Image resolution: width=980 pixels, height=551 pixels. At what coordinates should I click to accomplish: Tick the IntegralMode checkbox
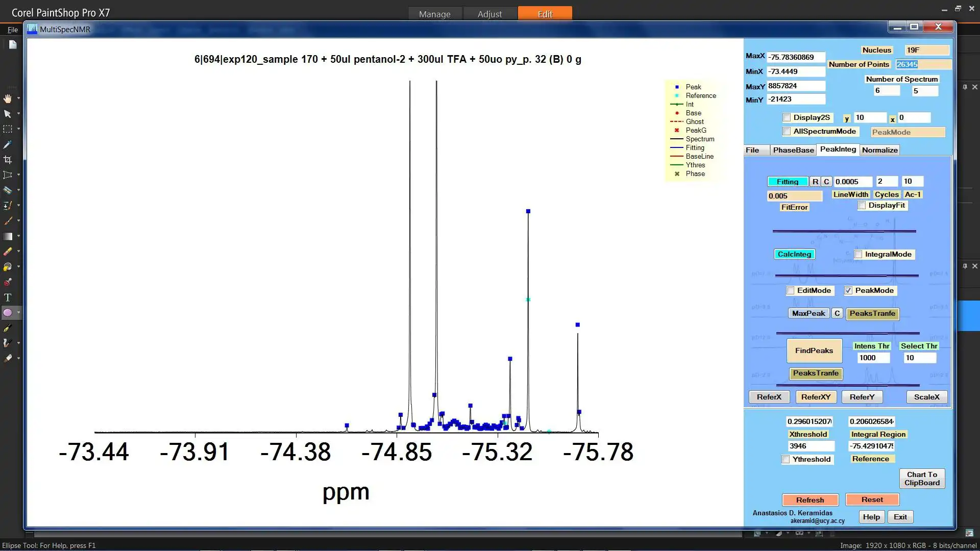(x=858, y=255)
